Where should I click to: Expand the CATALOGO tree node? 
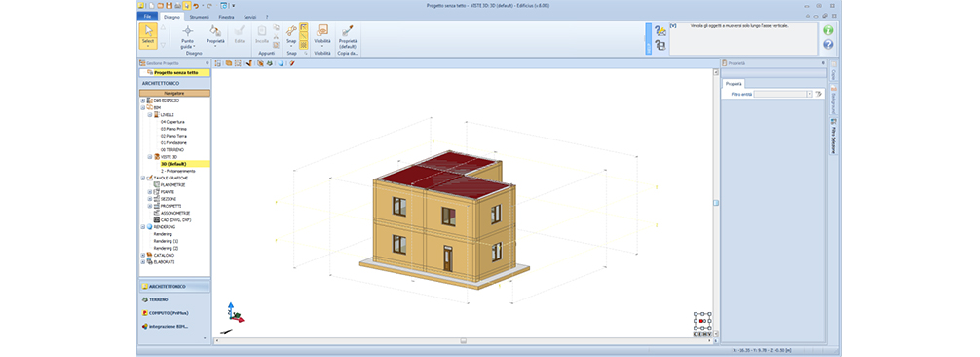[142, 255]
